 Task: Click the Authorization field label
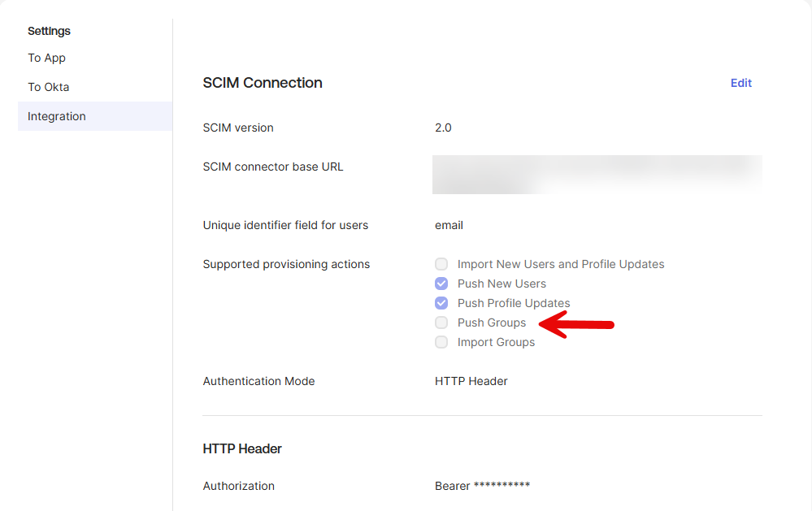click(x=239, y=486)
